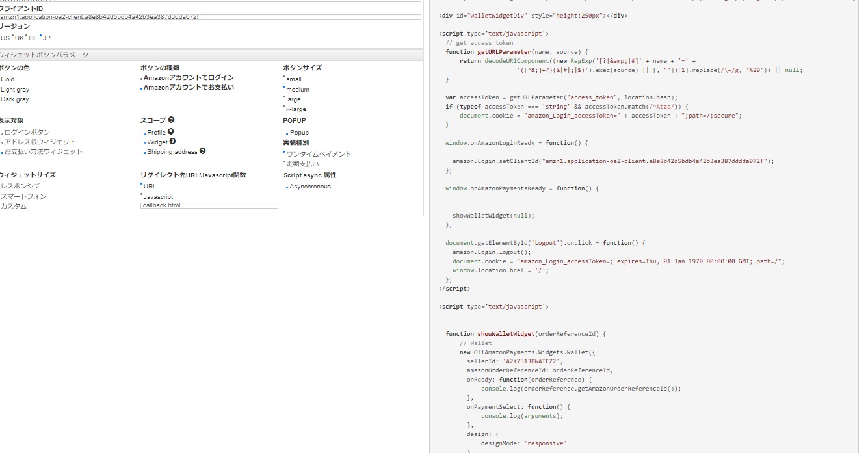This screenshot has height=453, width=868.
Task: Set button size to large
Action: click(292, 99)
